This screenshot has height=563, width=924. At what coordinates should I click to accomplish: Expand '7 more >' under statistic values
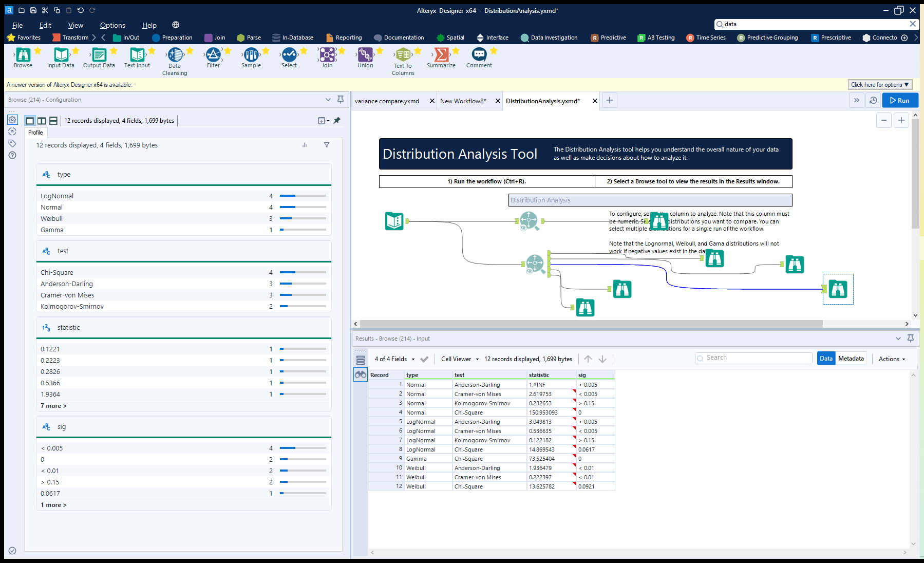pyautogui.click(x=53, y=405)
